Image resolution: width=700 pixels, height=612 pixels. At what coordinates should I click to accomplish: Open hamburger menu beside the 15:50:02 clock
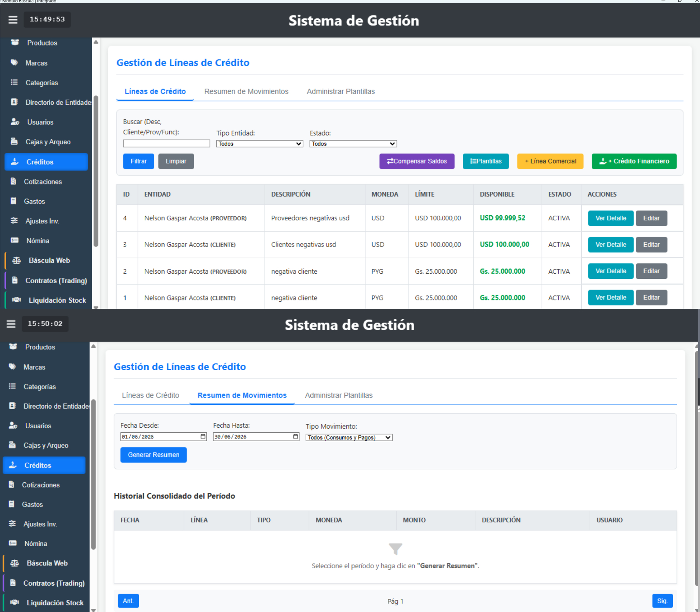[x=11, y=324]
